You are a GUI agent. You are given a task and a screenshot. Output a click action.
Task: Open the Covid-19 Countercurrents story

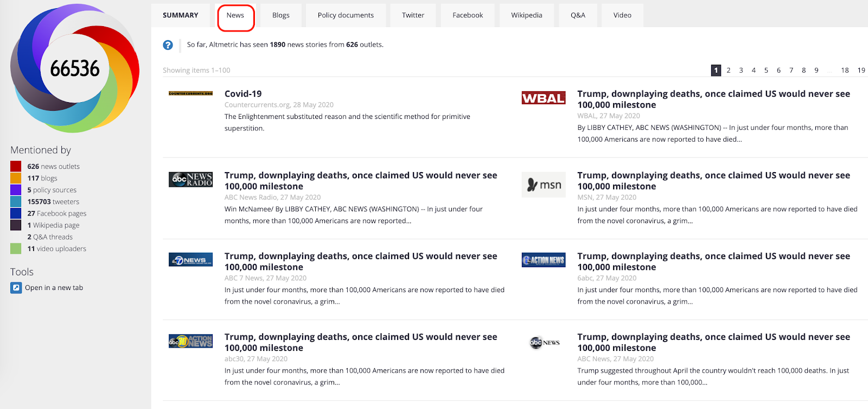click(243, 93)
